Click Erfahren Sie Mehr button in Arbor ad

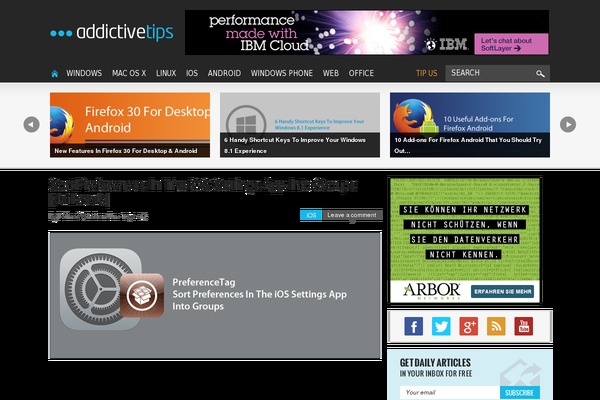tap(502, 292)
